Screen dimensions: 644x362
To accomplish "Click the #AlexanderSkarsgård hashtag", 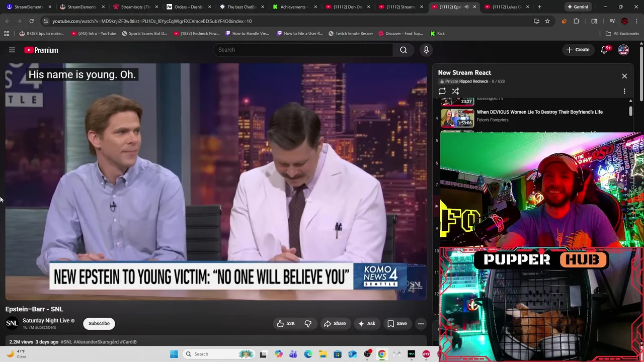I will (x=96, y=342).
